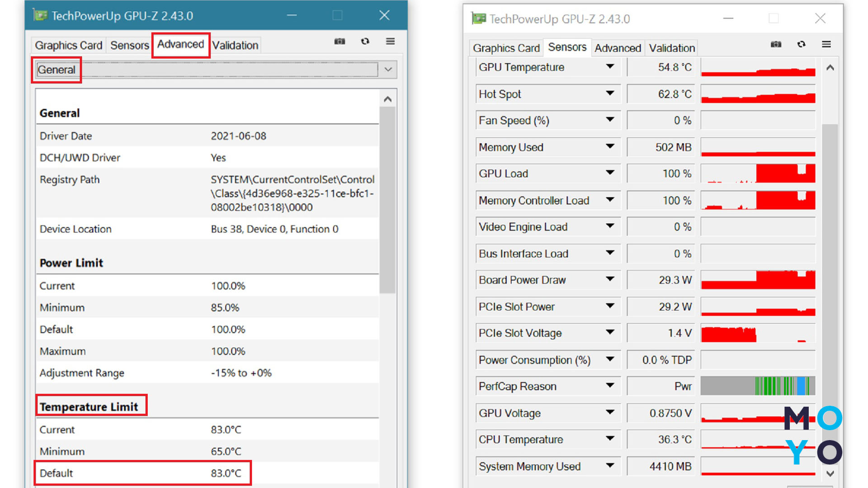Click the camera icon in Sensors window
Screen dimensions: 868x488
[776, 44]
